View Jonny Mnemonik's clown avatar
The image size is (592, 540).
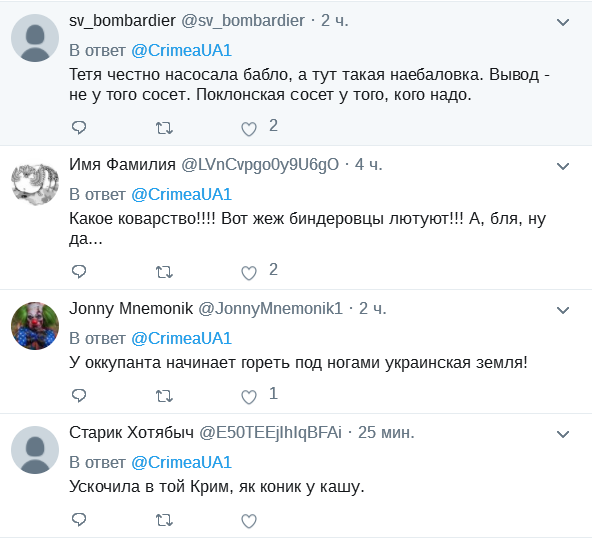click(35, 326)
